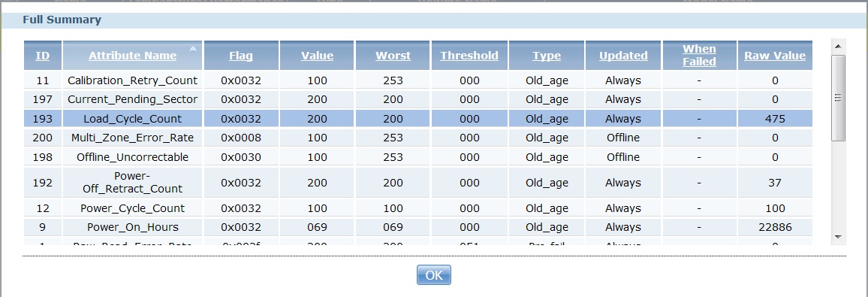Click raw value 100 in Power_Cycle_Count row
This screenshot has height=297, width=868.
click(x=775, y=208)
